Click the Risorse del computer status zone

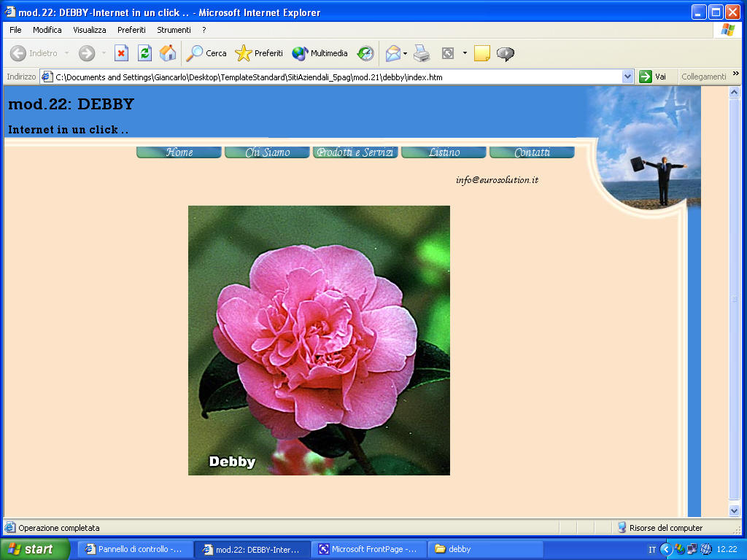(659, 528)
